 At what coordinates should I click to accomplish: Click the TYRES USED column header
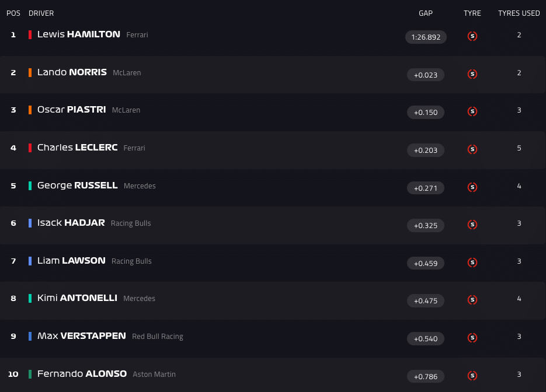pyautogui.click(x=519, y=13)
